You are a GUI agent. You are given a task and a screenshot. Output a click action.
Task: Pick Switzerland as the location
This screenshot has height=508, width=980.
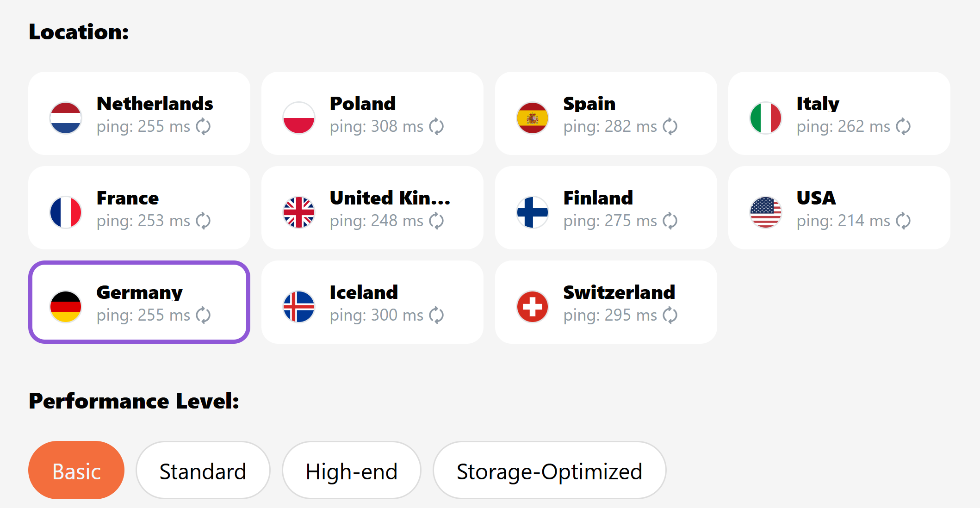(605, 302)
